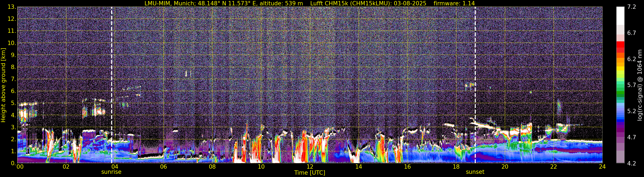
Task: Click the "Time [UTC]" axis label
Action: (310, 173)
